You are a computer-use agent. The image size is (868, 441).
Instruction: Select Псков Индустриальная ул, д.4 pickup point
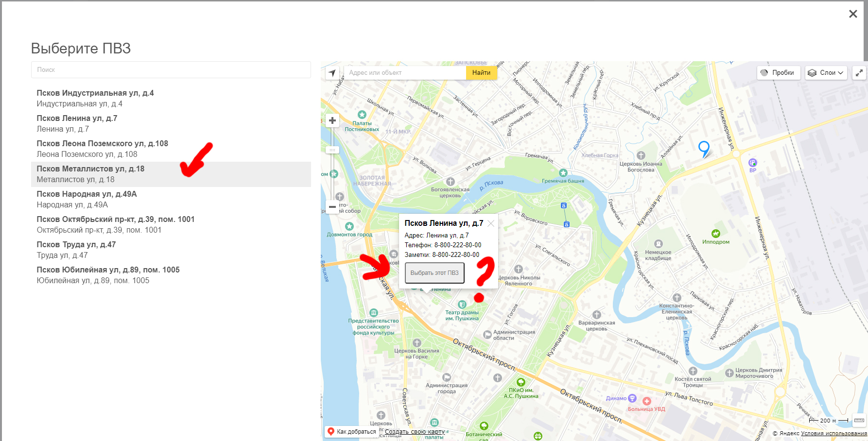point(95,98)
